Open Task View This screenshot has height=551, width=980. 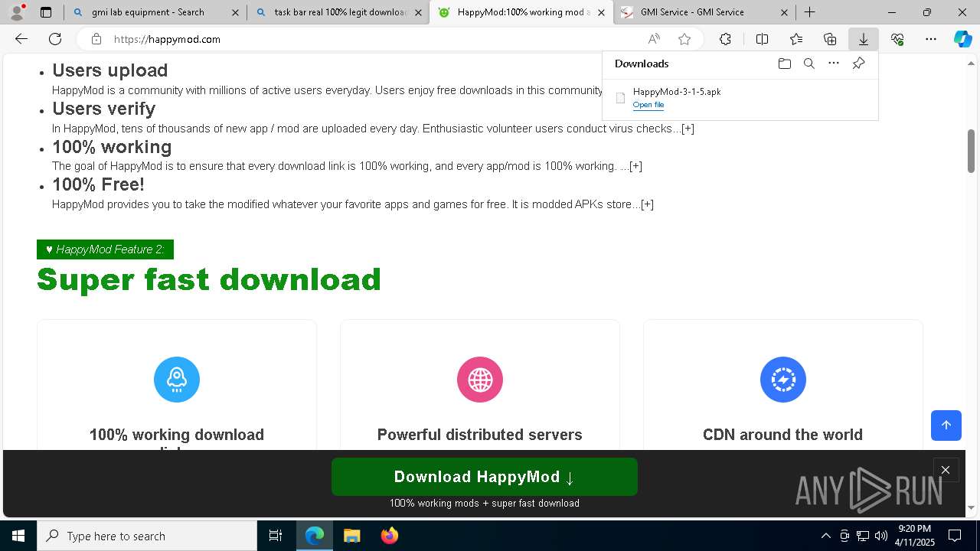click(276, 536)
